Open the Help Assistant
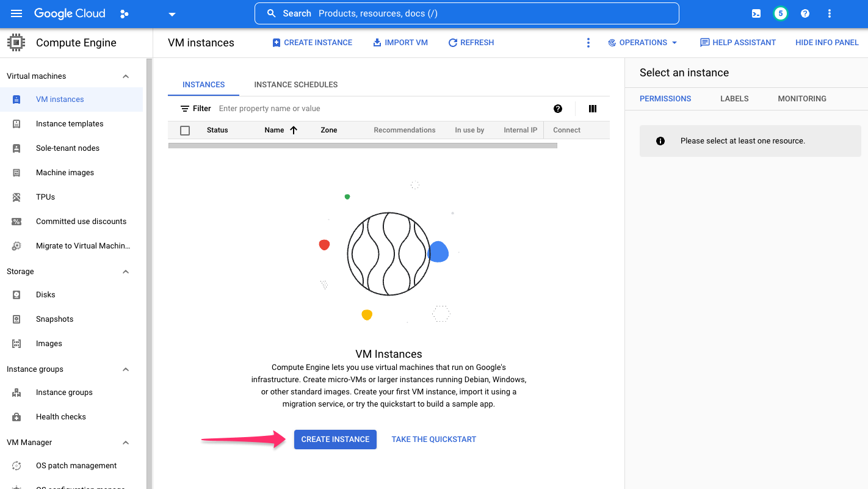Viewport: 868px width, 489px height. pos(737,42)
